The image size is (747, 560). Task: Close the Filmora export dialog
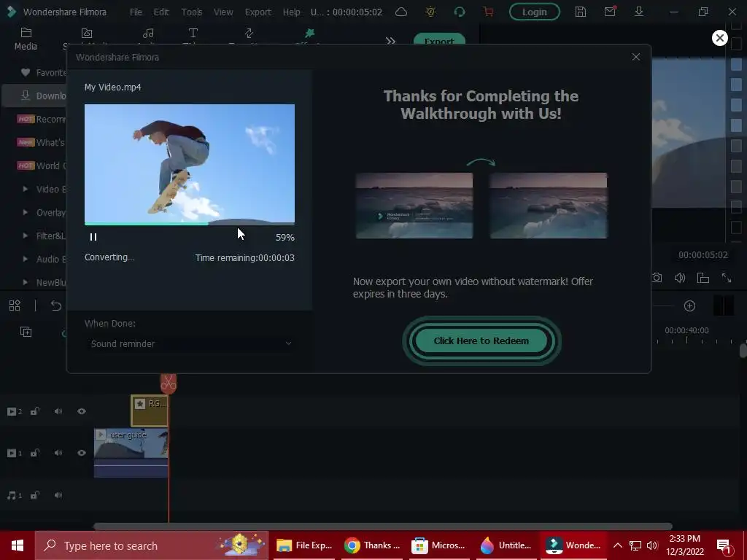pyautogui.click(x=636, y=57)
